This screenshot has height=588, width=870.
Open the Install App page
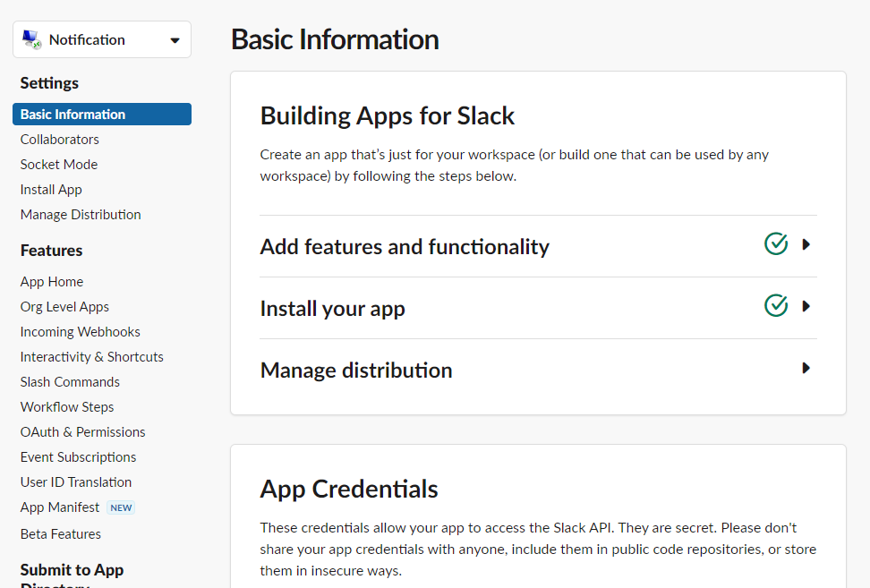[51, 190]
